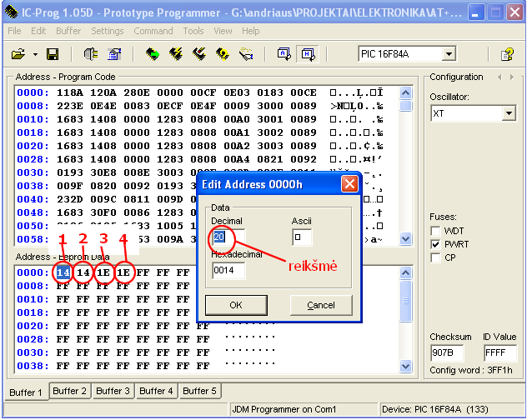Click the Open File folder icon
Viewport: 527px width, 420px height.
pos(18,54)
